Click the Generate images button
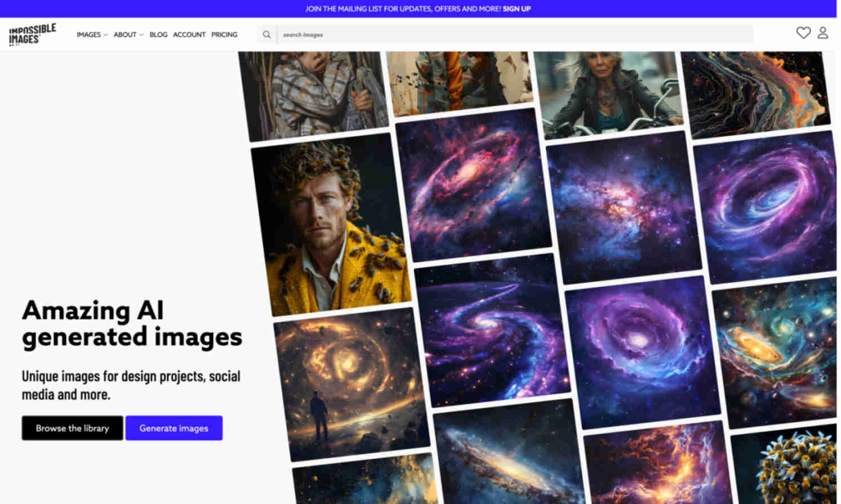The image size is (841, 504). tap(173, 428)
